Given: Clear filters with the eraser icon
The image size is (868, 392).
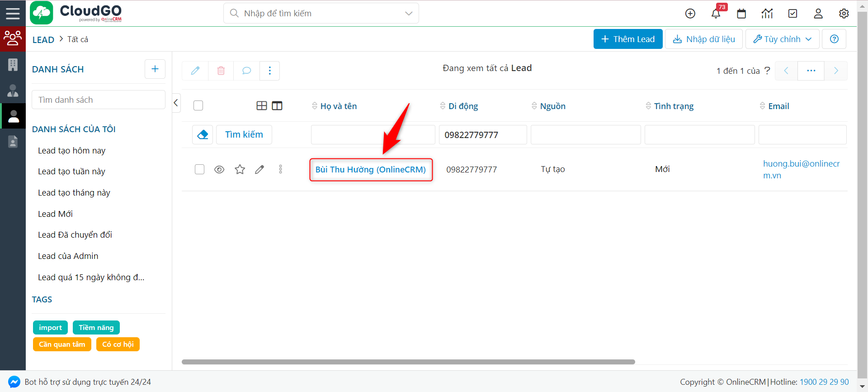Looking at the screenshot, I should tap(203, 134).
